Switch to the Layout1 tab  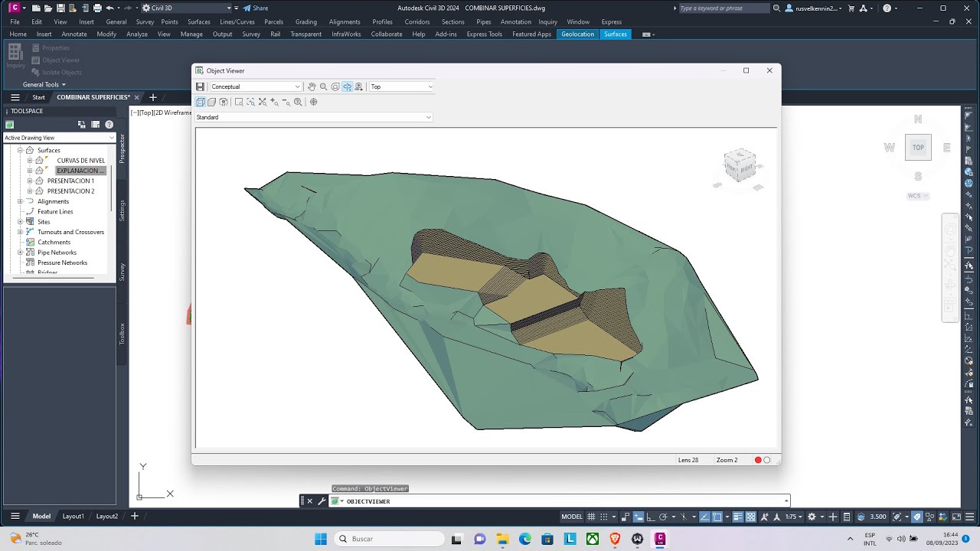tap(73, 516)
